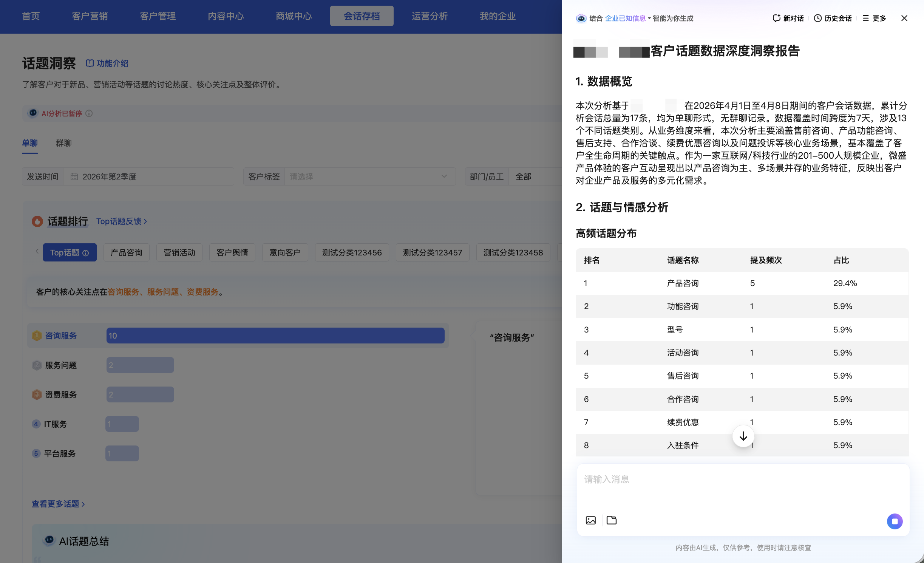Viewport: 924px width, 563px height.
Task: Jump to latest with the down-arrow button
Action: 743,436
